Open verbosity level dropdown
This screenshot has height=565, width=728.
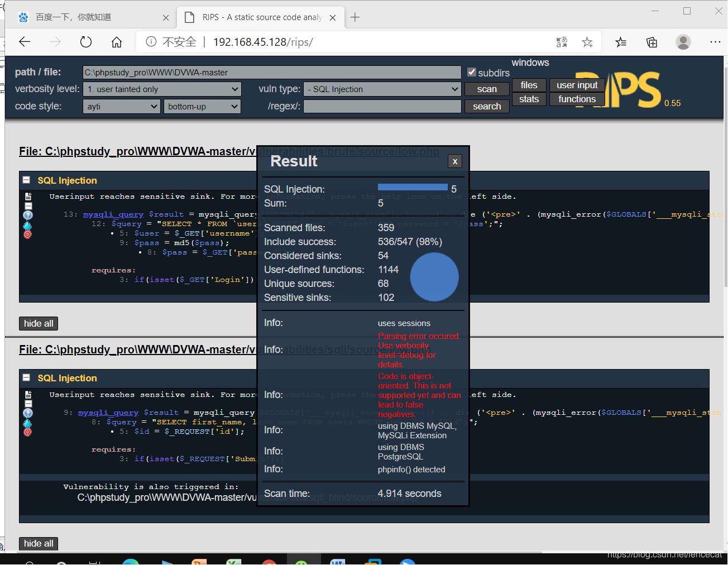tap(162, 89)
